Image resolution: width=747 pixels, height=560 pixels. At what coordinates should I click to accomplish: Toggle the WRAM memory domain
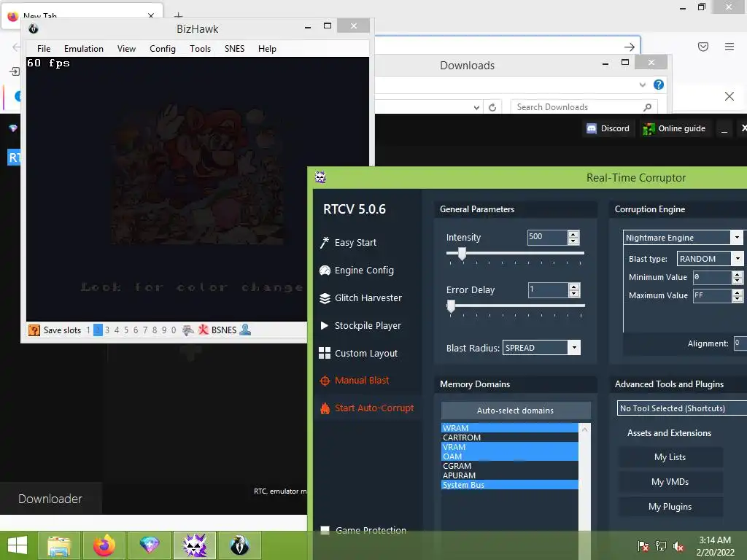(510, 428)
